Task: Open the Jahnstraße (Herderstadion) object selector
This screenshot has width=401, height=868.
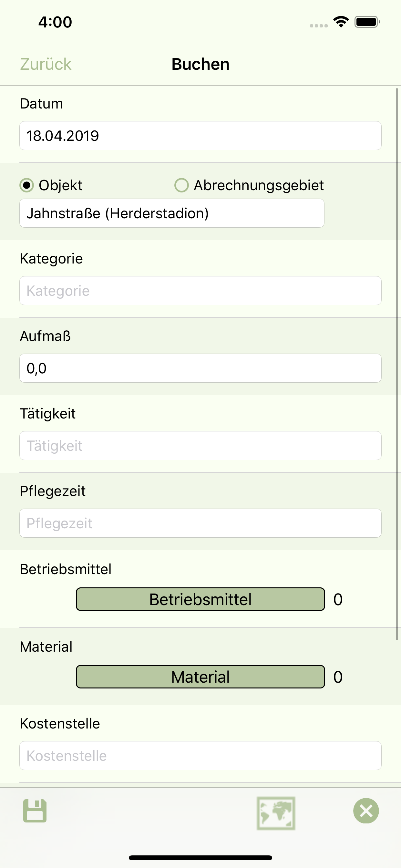Action: pyautogui.click(x=172, y=213)
